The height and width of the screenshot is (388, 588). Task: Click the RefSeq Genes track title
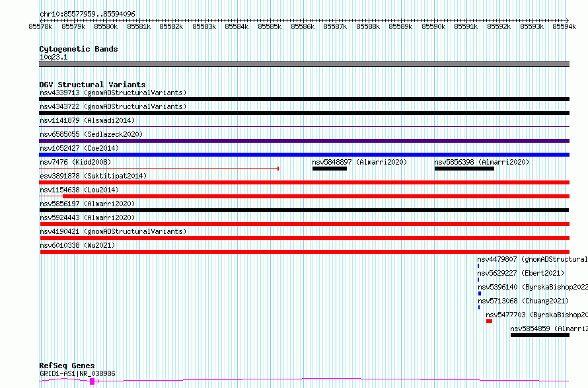click(67, 366)
